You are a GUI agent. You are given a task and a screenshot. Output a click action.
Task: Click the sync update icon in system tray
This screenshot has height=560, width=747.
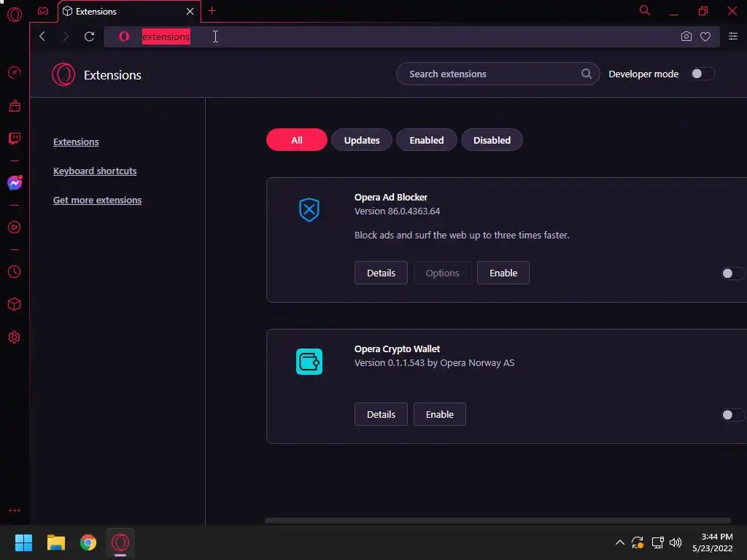click(638, 542)
